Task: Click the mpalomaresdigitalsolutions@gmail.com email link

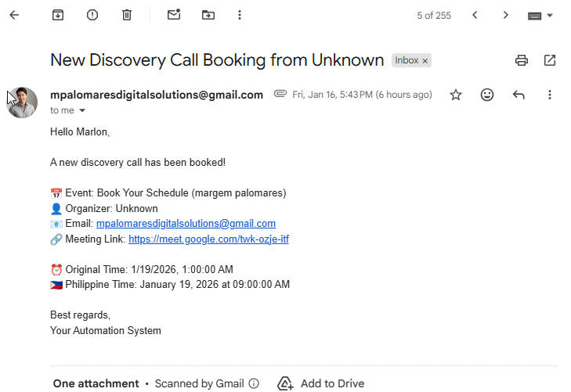Action: point(186,224)
